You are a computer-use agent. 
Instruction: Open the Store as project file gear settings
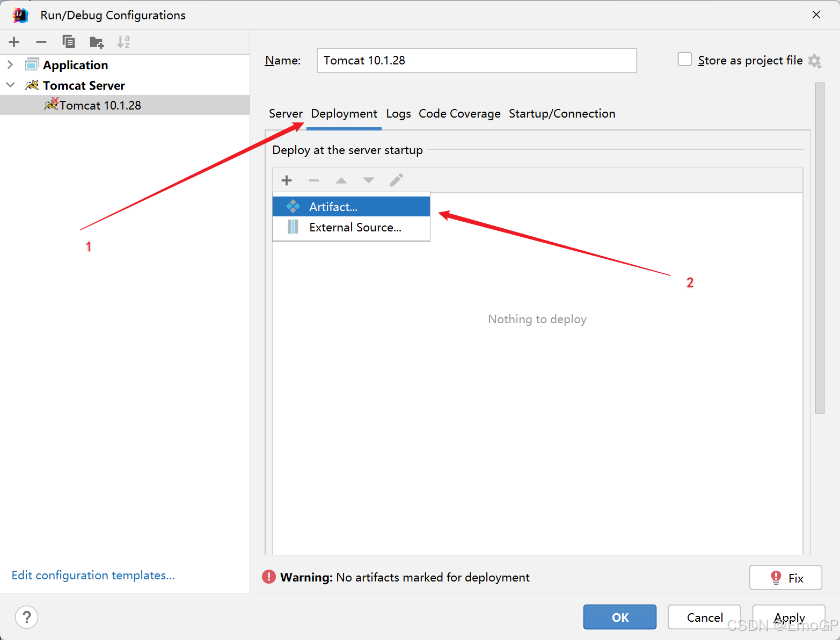click(815, 61)
